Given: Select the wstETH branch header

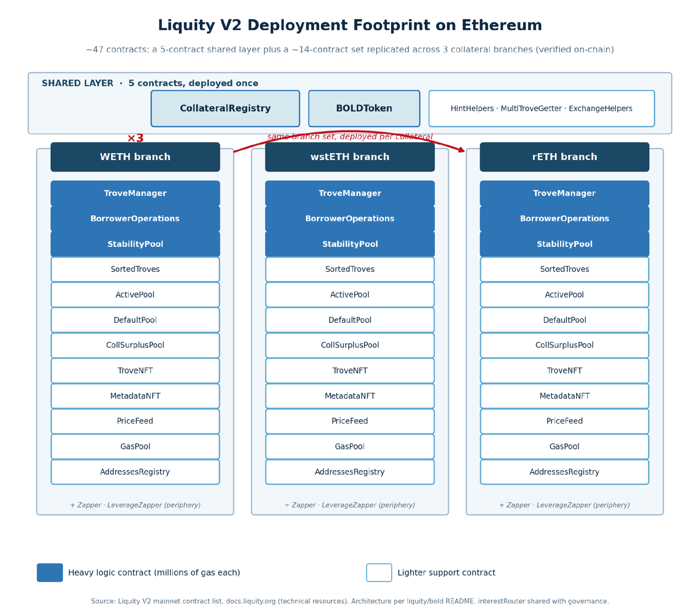Looking at the screenshot, I should click(350, 157).
